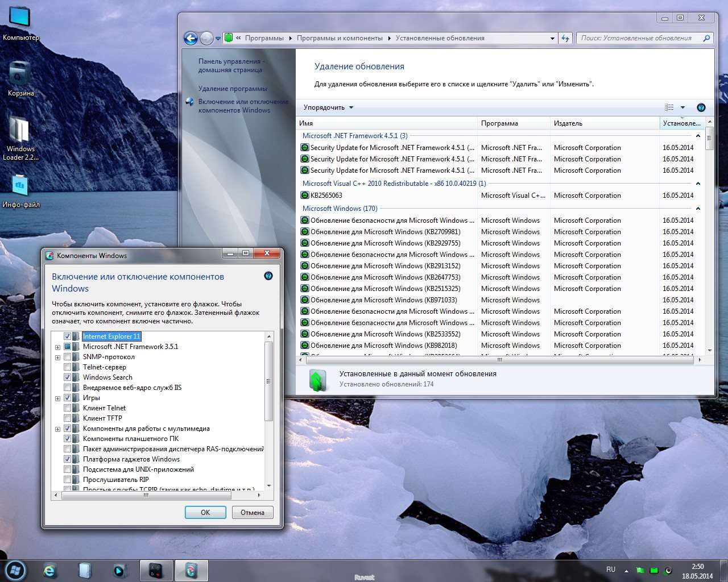
Task: Click Программы и компоненты breadcrumb
Action: (x=340, y=38)
